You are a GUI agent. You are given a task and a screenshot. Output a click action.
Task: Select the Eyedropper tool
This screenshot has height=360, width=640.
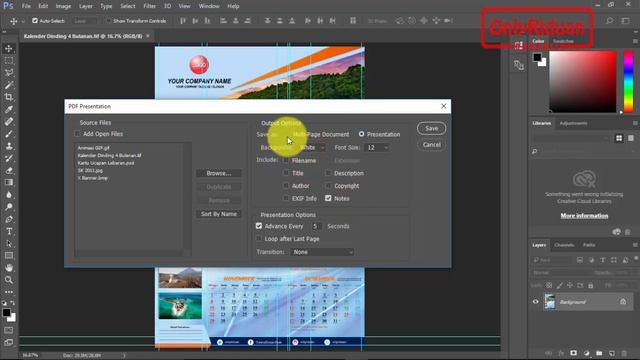pos(9,109)
